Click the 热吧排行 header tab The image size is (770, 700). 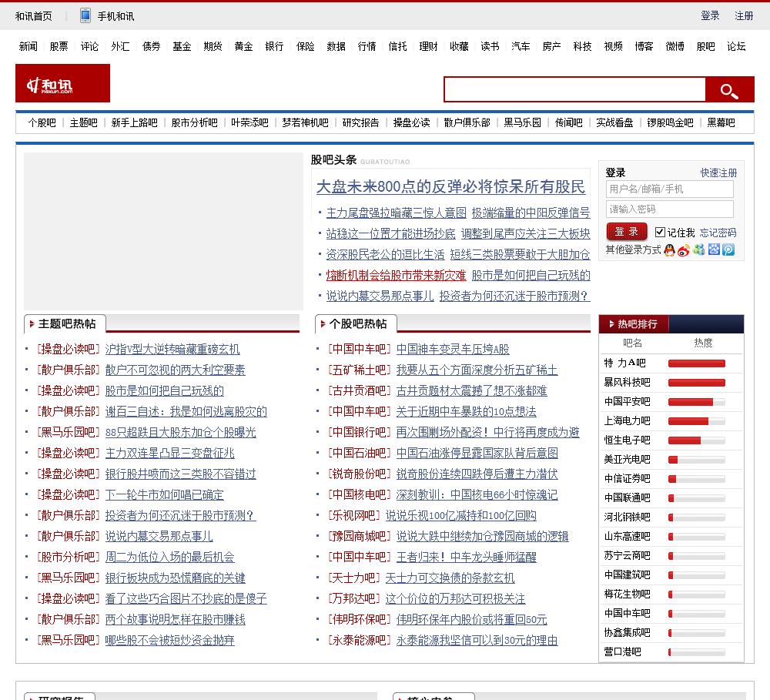click(x=634, y=324)
